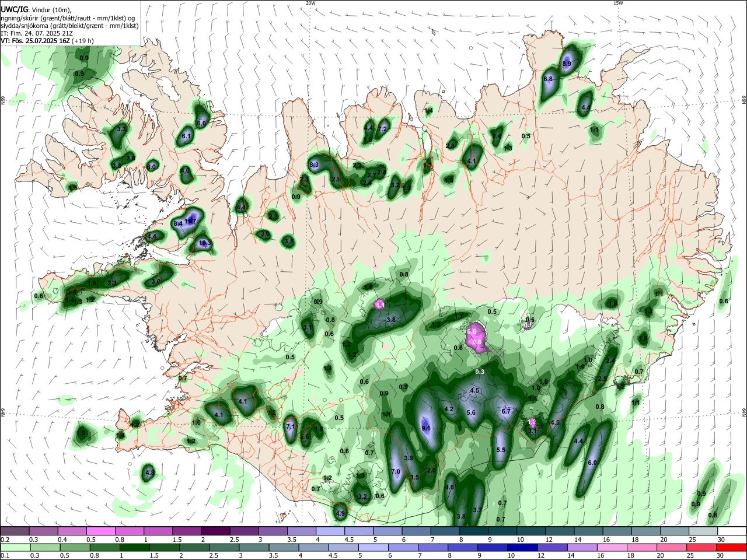The image size is (747, 560).
Task: Click the bright red swatch above label 30
Action: [731, 547]
